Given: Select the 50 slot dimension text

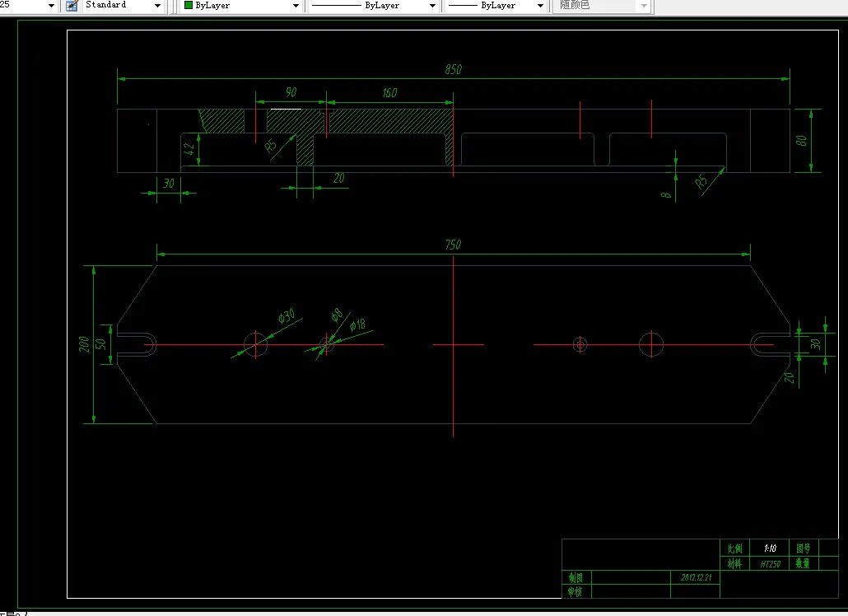Looking at the screenshot, I should click(x=100, y=344).
